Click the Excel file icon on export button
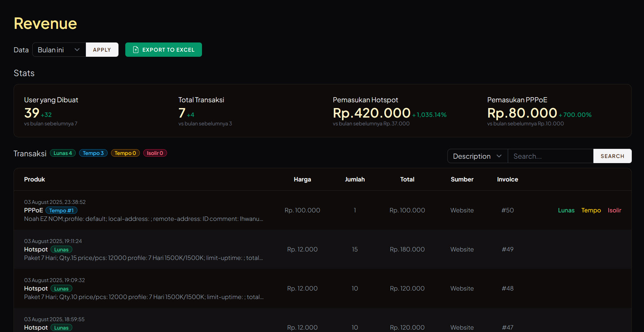The height and width of the screenshot is (332, 644). [x=136, y=50]
